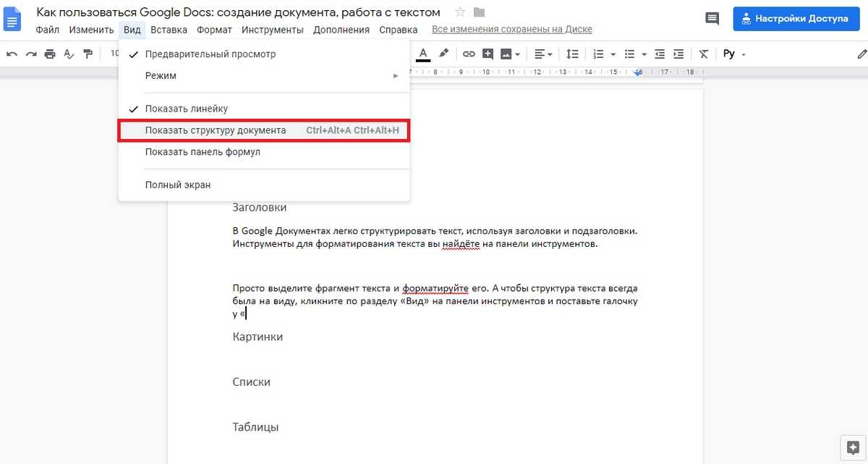The width and height of the screenshot is (868, 464).
Task: Close the open Вид menu
Action: pos(132,30)
